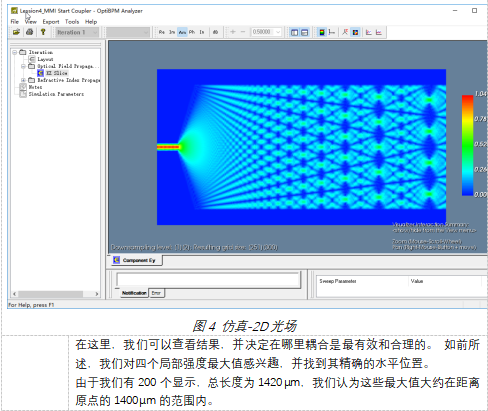Click the XZ Slice item's blue icon
Image resolution: width=488 pixels, height=411 pixels.
point(40,73)
